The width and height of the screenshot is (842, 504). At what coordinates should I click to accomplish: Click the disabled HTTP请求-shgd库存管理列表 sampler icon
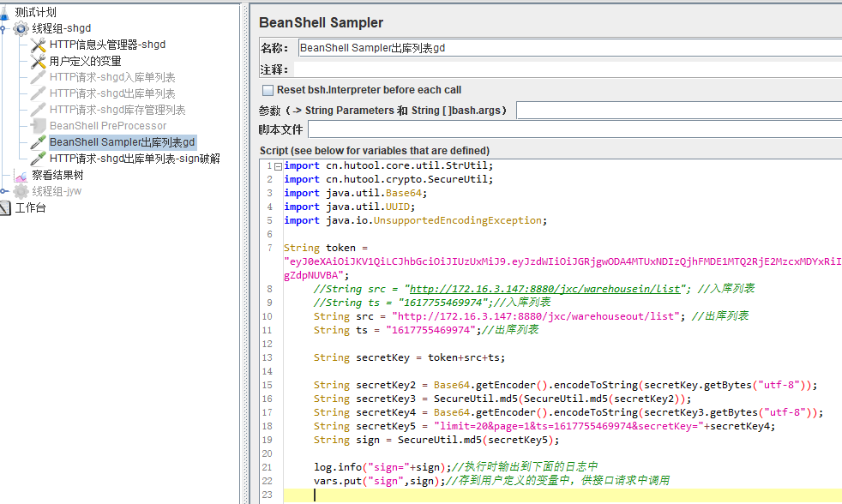(x=38, y=110)
